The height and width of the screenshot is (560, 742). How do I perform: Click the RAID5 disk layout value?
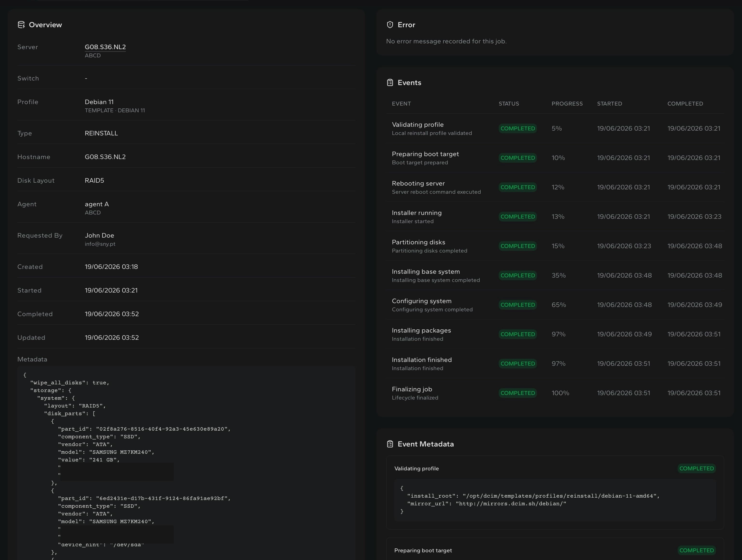(x=94, y=180)
